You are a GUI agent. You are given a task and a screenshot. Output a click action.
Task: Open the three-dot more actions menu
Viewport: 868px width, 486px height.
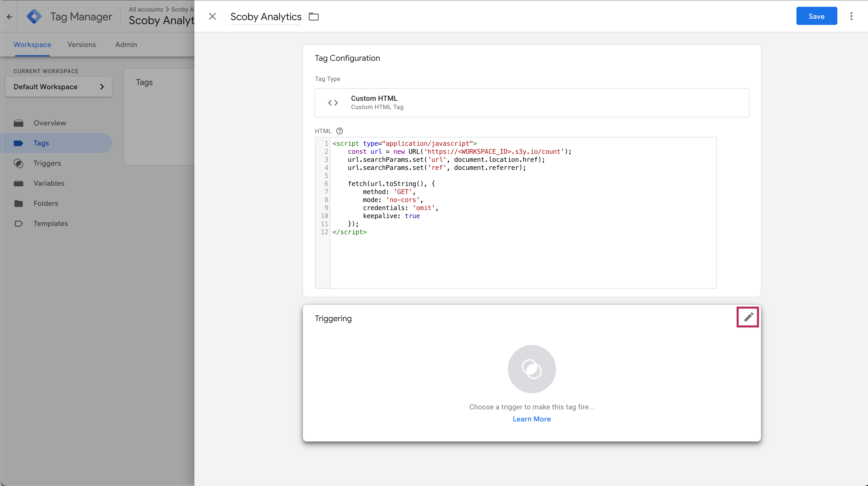(851, 17)
